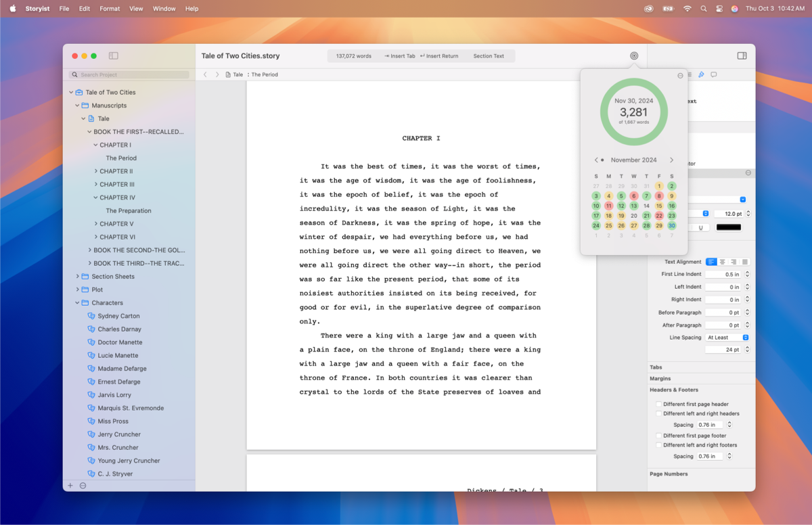Open Sydney Carton character sheet
Screen dimensions: 812x525
118,316
